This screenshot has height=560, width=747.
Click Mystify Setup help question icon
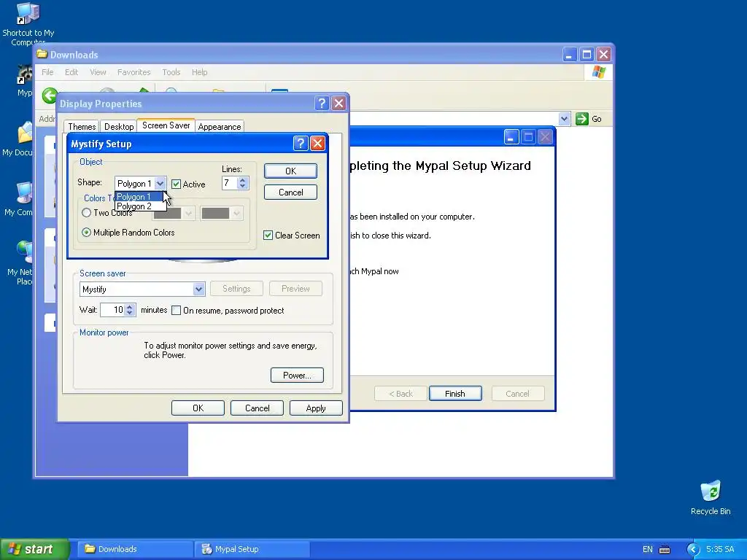(x=301, y=144)
